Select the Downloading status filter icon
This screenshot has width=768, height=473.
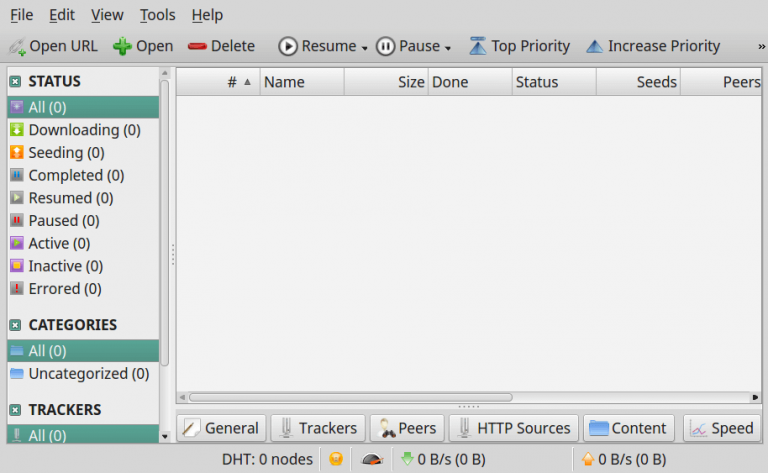[17, 130]
